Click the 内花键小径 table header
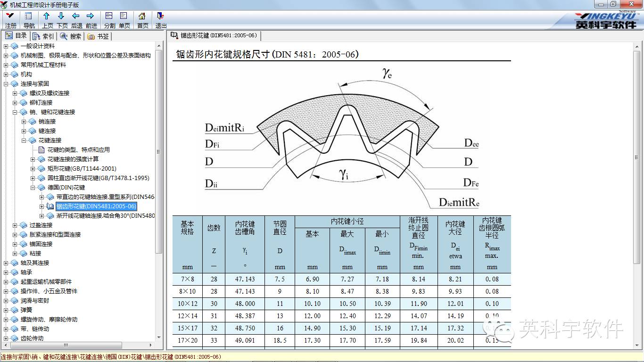Screen dimensions: 644x362 coord(347,222)
